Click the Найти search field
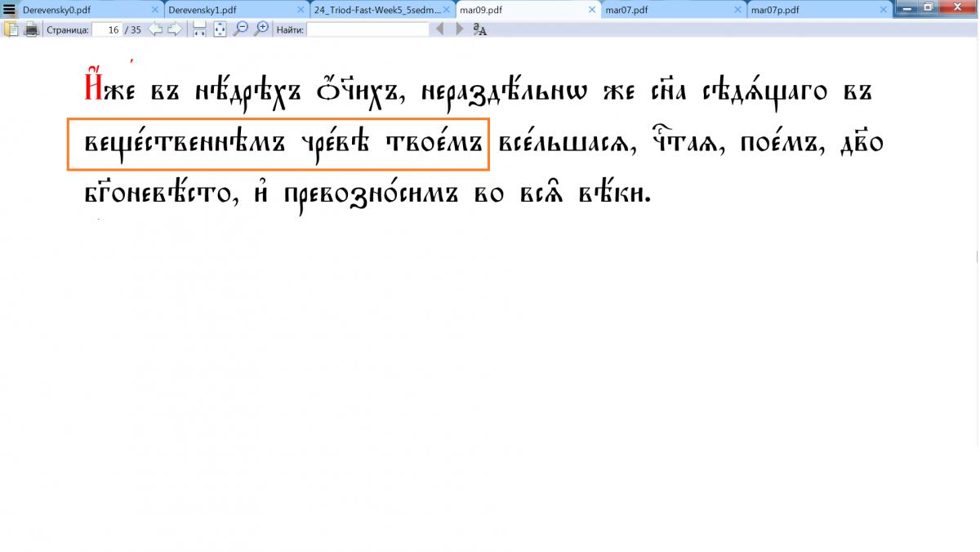 click(x=367, y=29)
